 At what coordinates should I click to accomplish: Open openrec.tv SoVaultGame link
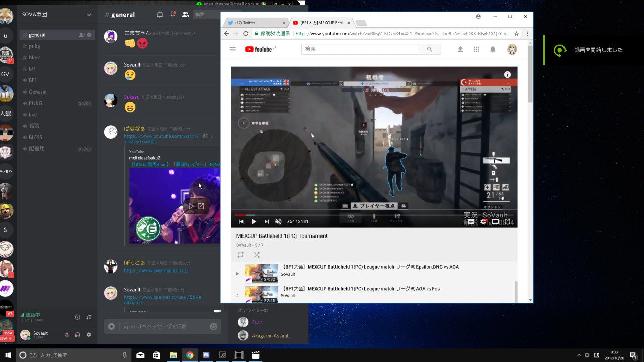pyautogui.click(x=163, y=300)
